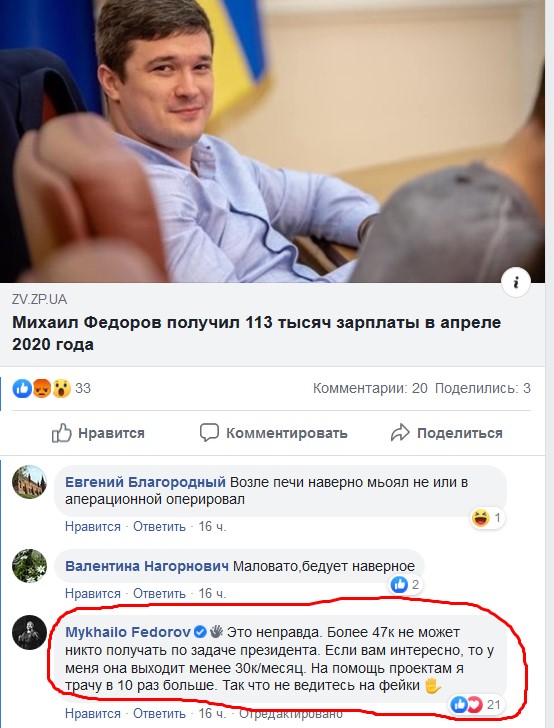Open the reactions summary showing 33
554x728 pixels.
[x=51, y=388]
